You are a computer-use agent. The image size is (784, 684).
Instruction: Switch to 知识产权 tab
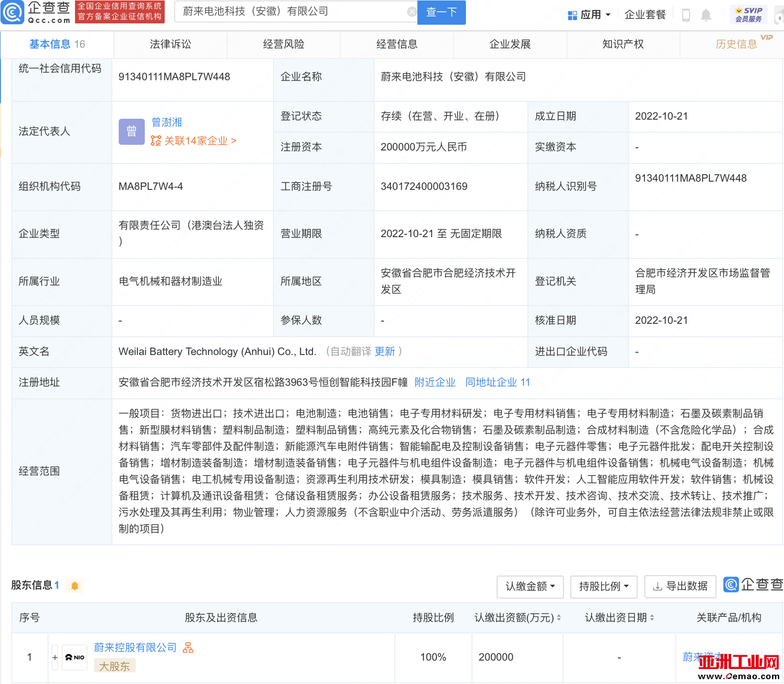(623, 44)
